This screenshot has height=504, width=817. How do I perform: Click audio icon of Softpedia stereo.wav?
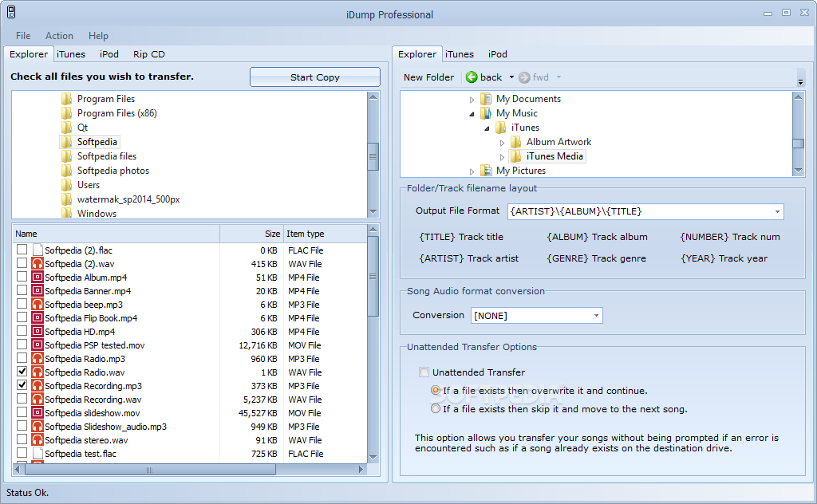[x=37, y=440]
